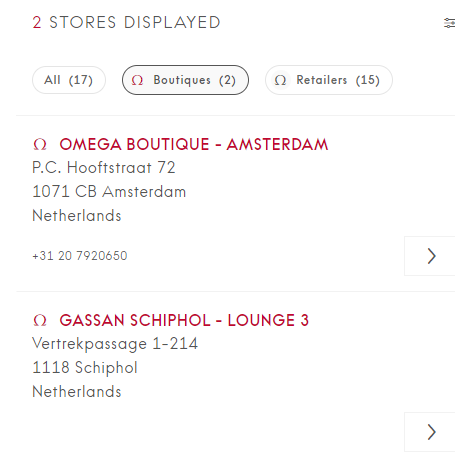Expand Gassan Schiphol Lounge 3 details arrow
Viewport: 455px width, 456px height.
pos(430,432)
